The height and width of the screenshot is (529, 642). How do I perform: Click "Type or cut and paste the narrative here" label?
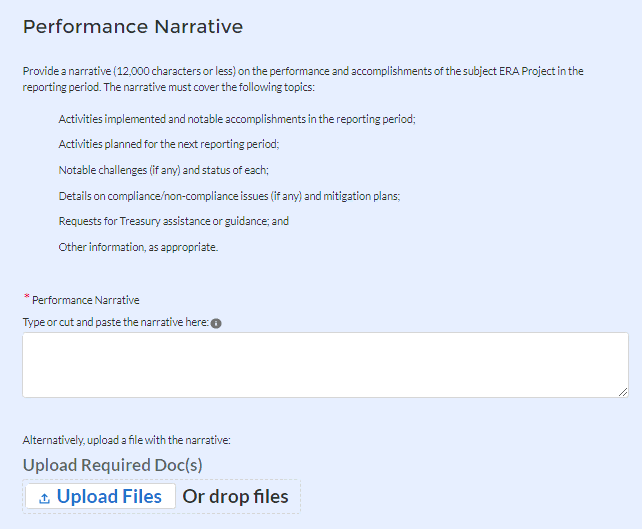pyautogui.click(x=115, y=322)
